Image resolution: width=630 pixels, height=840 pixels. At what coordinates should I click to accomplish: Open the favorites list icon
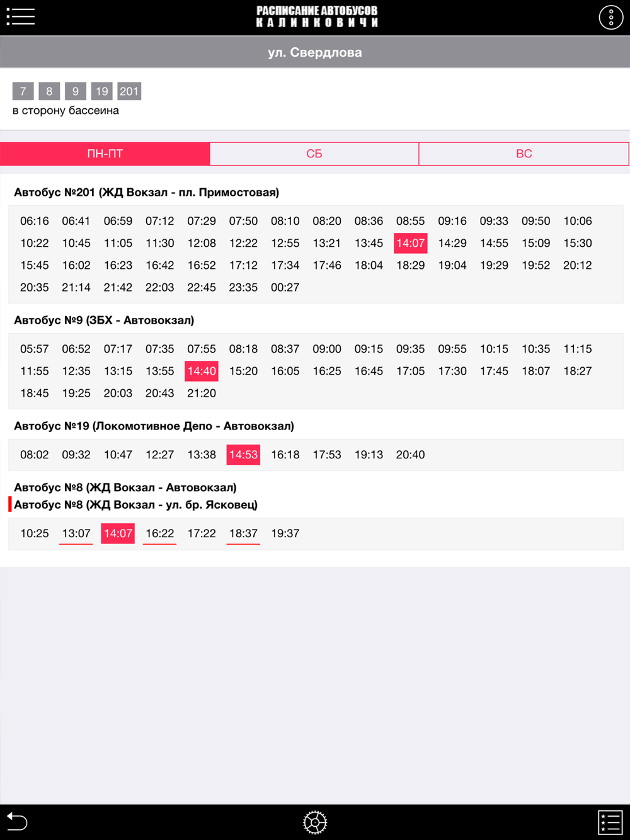[x=609, y=822]
